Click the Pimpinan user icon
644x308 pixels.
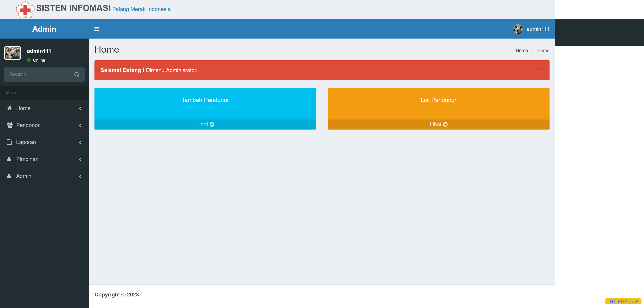point(9,159)
